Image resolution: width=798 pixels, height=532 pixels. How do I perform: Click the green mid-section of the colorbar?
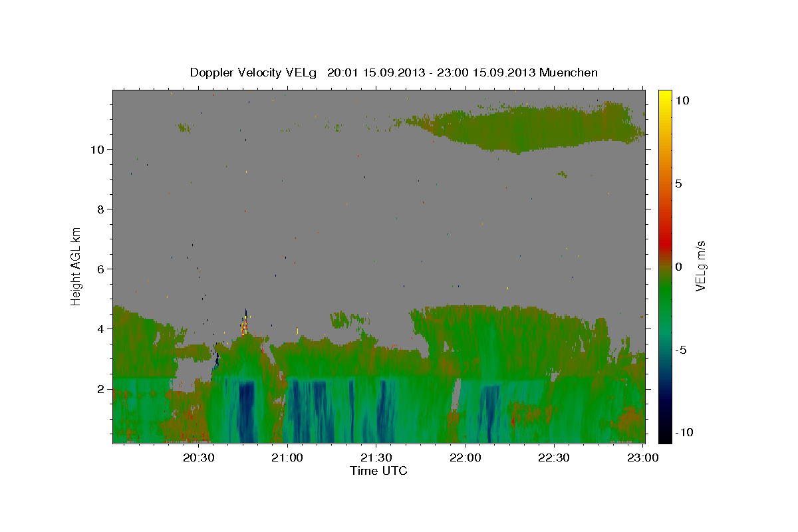tap(665, 293)
